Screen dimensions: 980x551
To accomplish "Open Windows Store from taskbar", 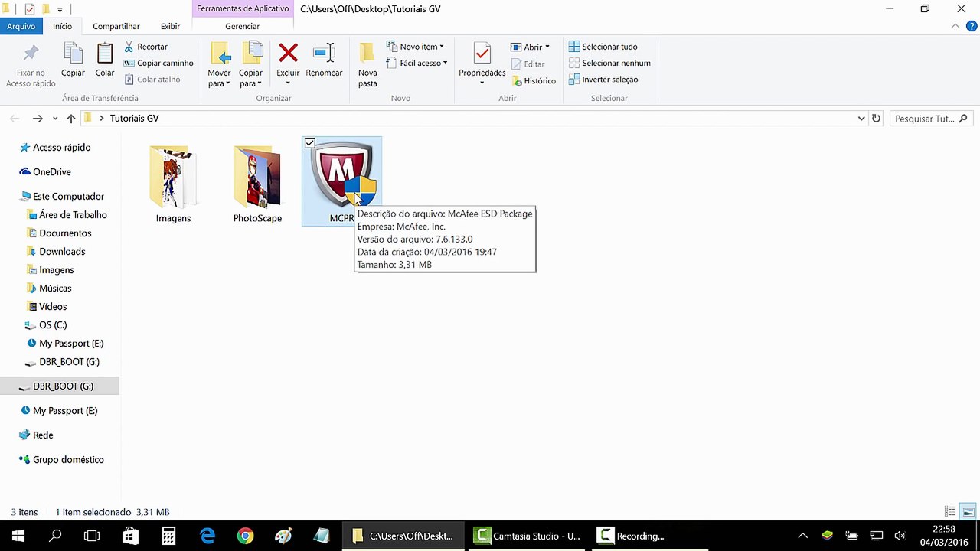I will click(x=130, y=536).
